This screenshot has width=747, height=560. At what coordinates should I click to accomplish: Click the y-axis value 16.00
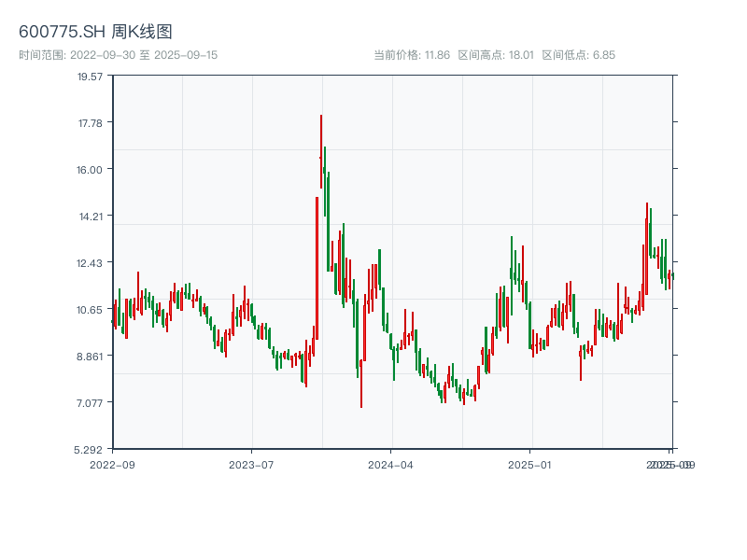[90, 170]
